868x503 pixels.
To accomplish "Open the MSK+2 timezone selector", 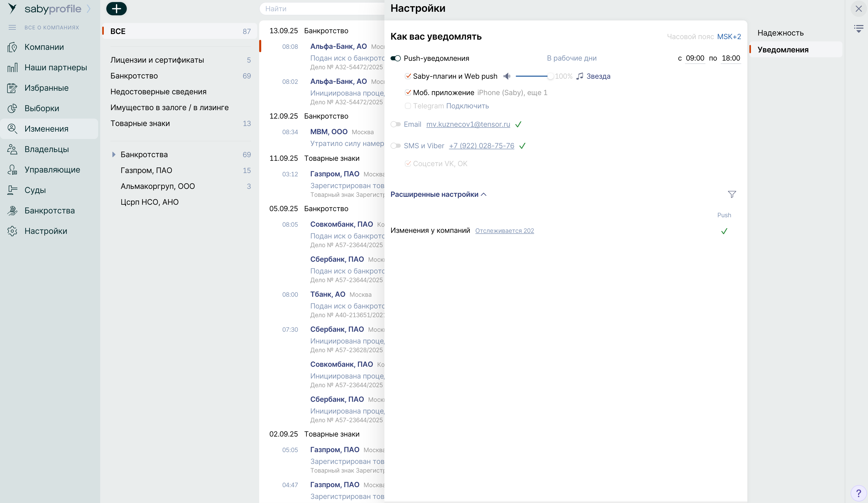I will pyautogui.click(x=729, y=37).
